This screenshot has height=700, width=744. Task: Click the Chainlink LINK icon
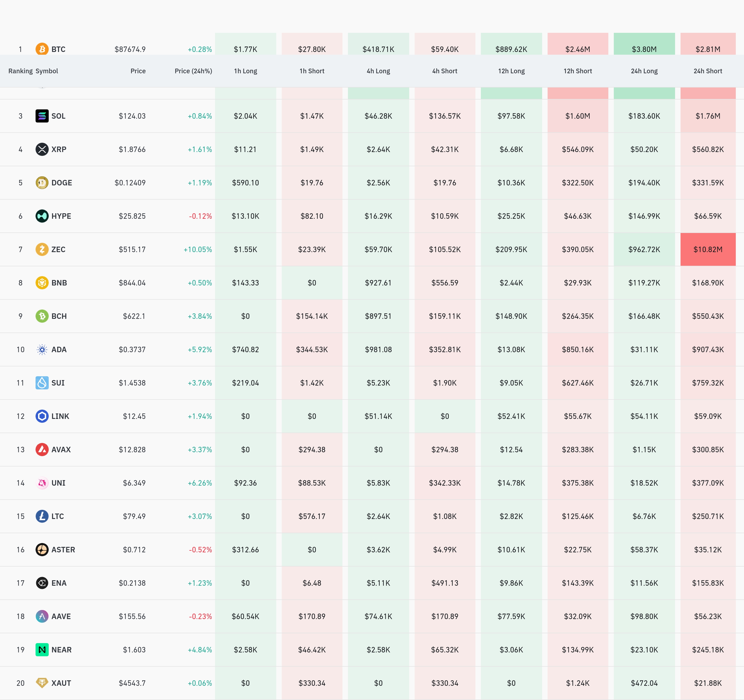click(42, 416)
